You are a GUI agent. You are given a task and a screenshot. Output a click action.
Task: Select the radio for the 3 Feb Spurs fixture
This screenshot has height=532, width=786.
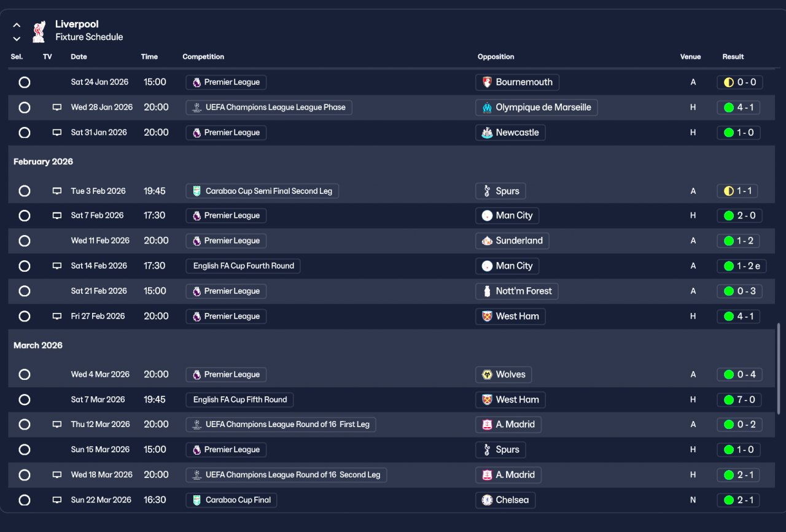(25, 191)
